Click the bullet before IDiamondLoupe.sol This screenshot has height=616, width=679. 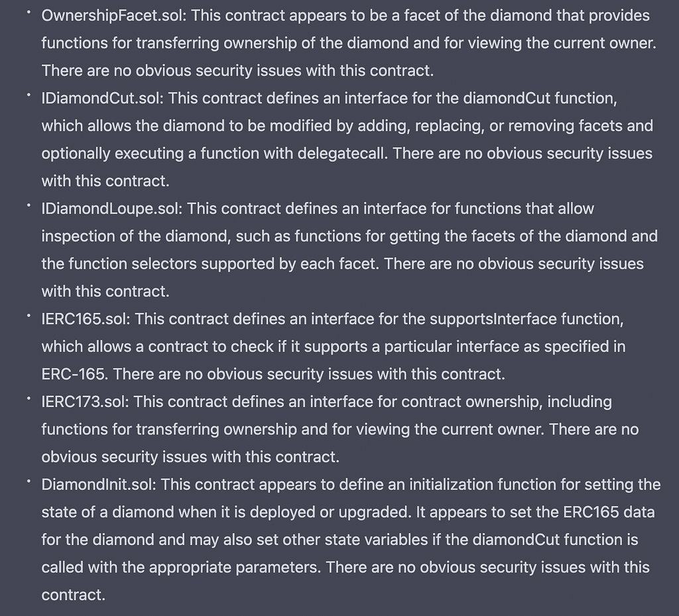(28, 205)
